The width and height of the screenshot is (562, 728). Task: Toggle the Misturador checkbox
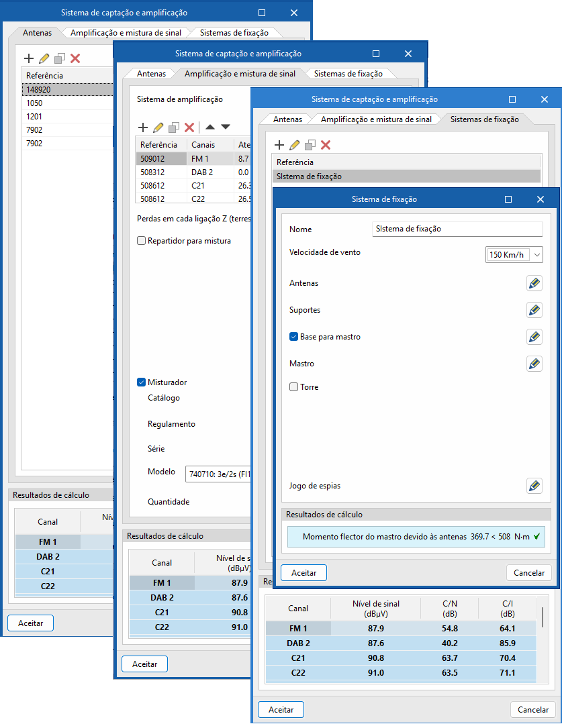[141, 382]
